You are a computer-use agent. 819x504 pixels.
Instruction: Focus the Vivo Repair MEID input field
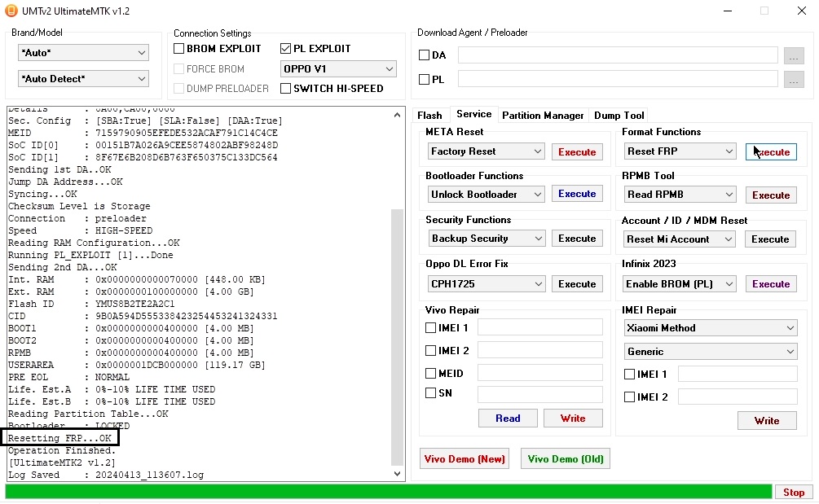click(540, 373)
